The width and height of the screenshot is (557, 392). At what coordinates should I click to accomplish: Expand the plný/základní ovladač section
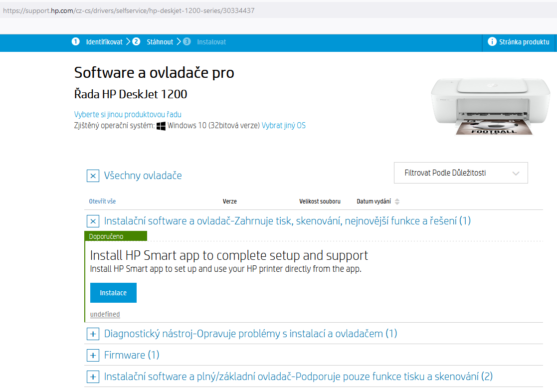click(x=93, y=377)
